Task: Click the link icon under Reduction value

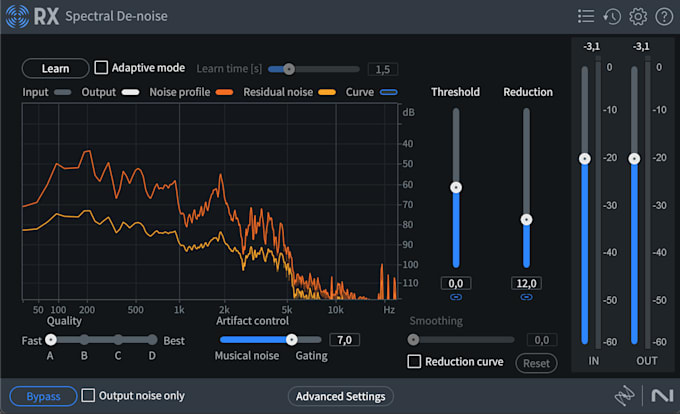Action: point(526,297)
